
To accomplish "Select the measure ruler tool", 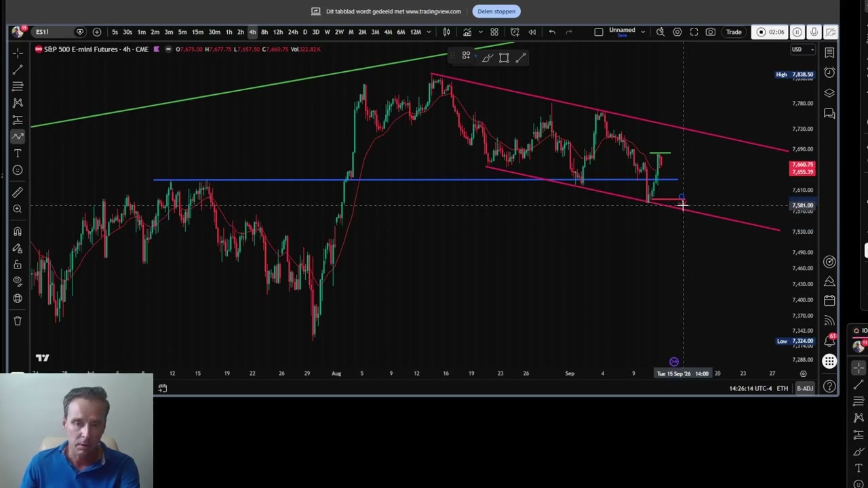I will tap(18, 192).
